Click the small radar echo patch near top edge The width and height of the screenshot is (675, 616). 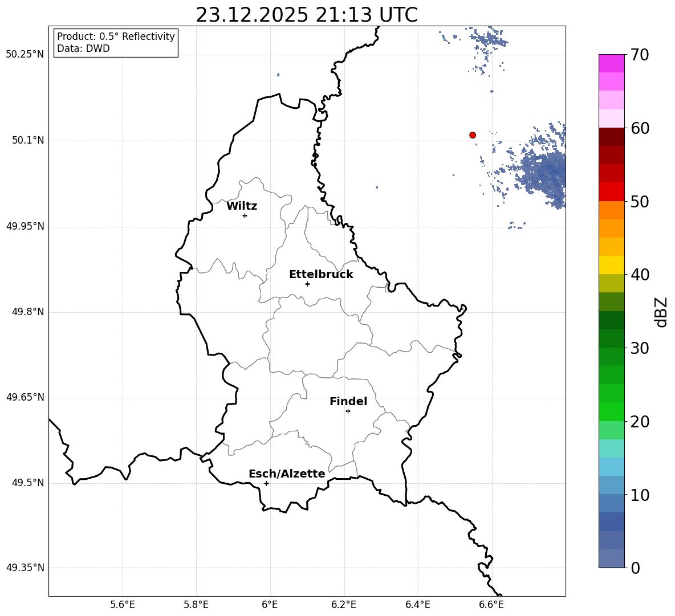(x=489, y=39)
